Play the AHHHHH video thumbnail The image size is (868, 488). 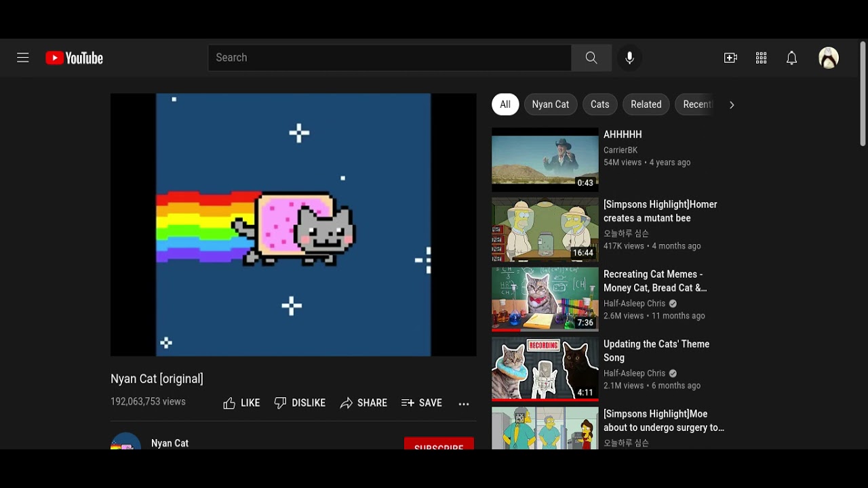coord(545,159)
